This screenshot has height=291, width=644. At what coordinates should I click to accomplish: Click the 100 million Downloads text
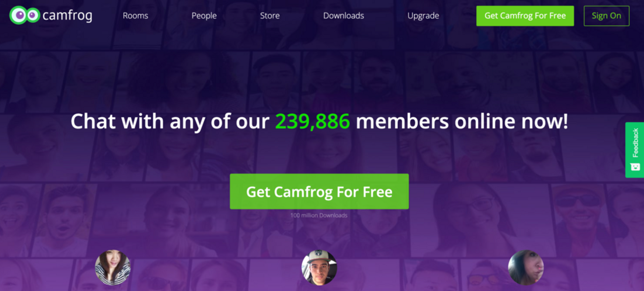pyautogui.click(x=319, y=215)
